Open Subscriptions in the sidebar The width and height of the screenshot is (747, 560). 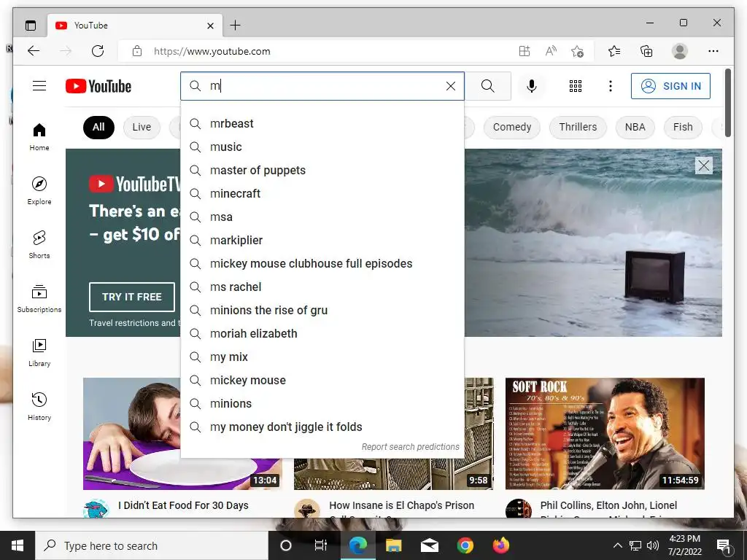(39, 298)
